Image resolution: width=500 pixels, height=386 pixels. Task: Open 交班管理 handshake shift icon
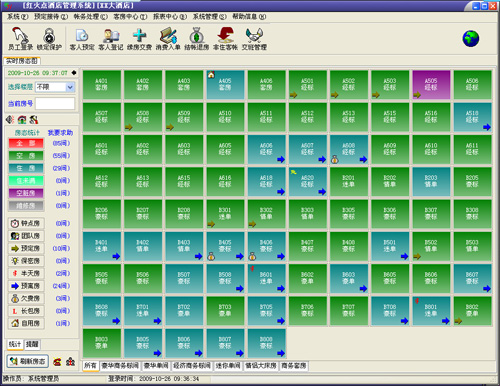(x=254, y=39)
